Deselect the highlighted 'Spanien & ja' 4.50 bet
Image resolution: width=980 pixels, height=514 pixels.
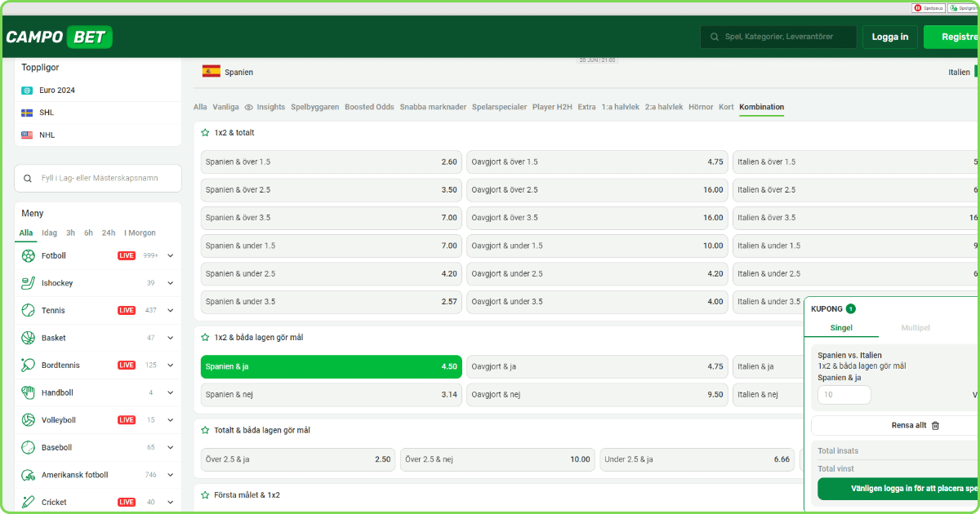[332, 367]
